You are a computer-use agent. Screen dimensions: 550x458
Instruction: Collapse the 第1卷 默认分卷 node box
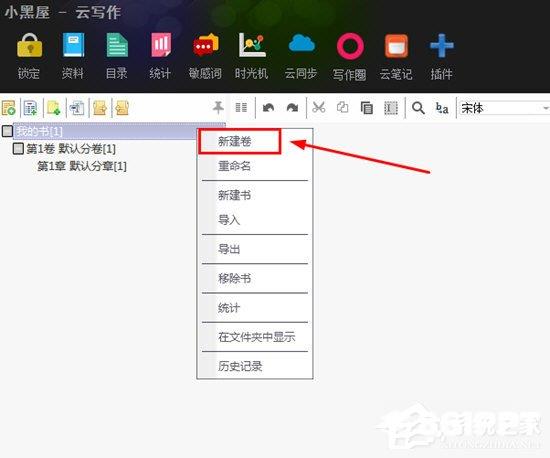pyautogui.click(x=18, y=148)
